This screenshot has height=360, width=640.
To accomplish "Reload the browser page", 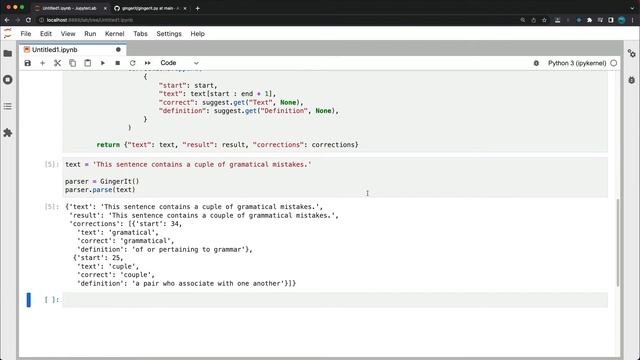I will pos(28,20).
